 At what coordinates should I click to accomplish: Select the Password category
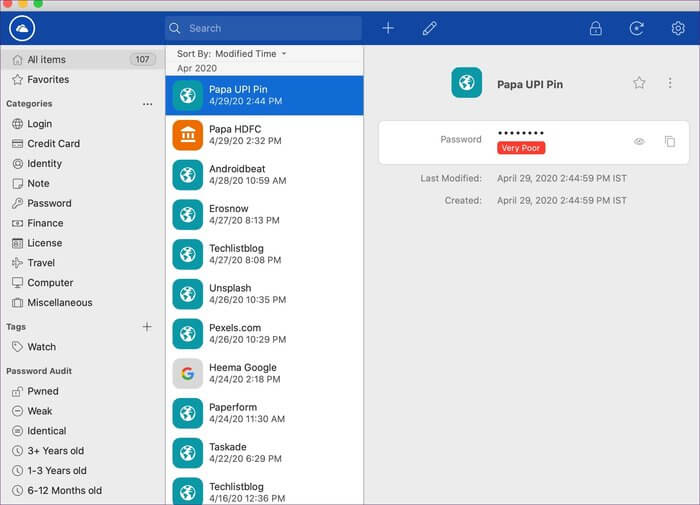[x=81, y=203]
